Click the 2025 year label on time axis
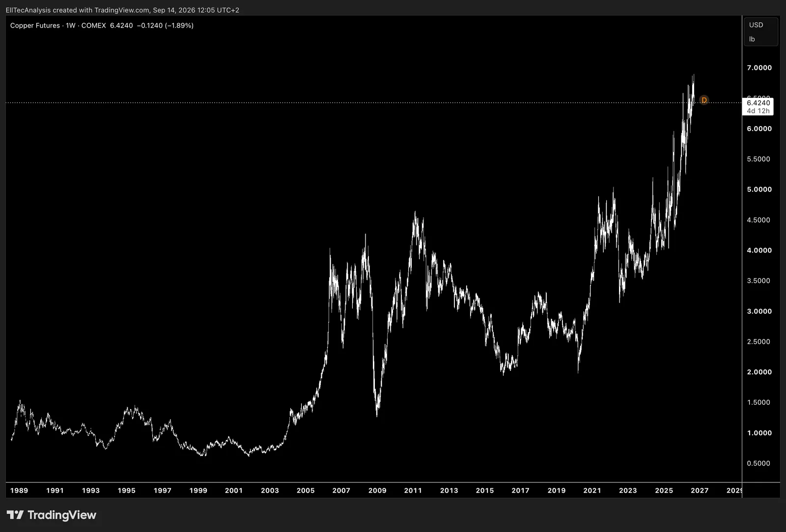Viewport: 786px width, 532px height. pos(664,490)
